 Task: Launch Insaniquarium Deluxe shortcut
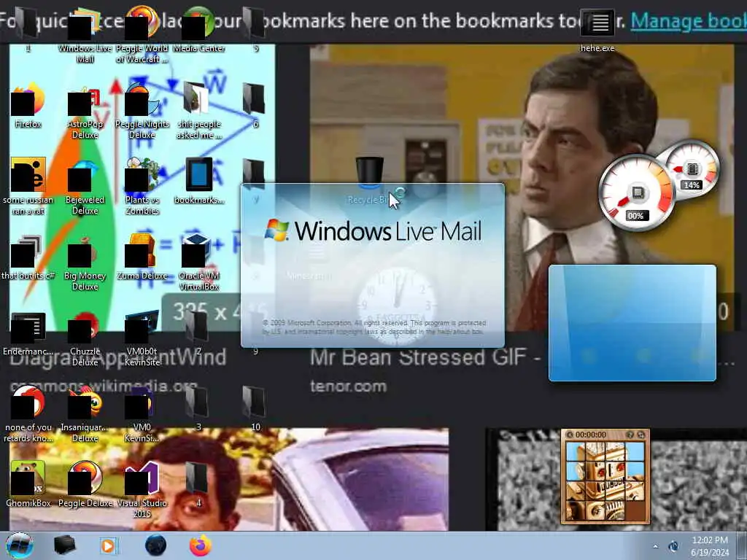[85, 414]
